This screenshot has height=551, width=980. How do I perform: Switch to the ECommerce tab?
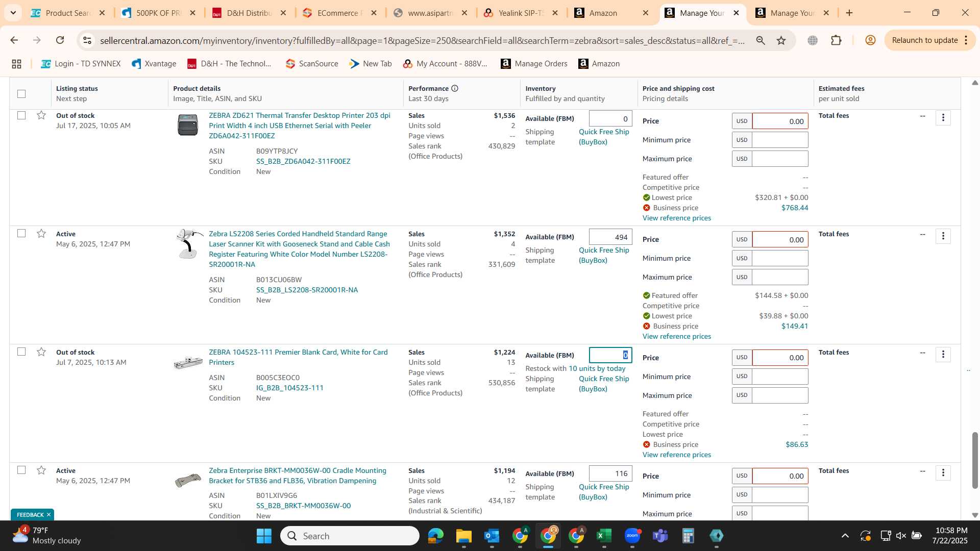click(339, 13)
